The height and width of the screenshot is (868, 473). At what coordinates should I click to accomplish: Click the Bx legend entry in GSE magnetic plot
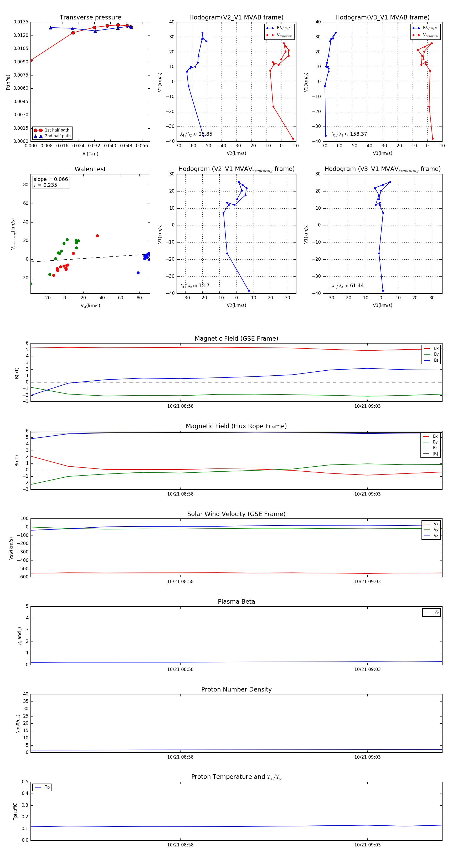click(431, 349)
